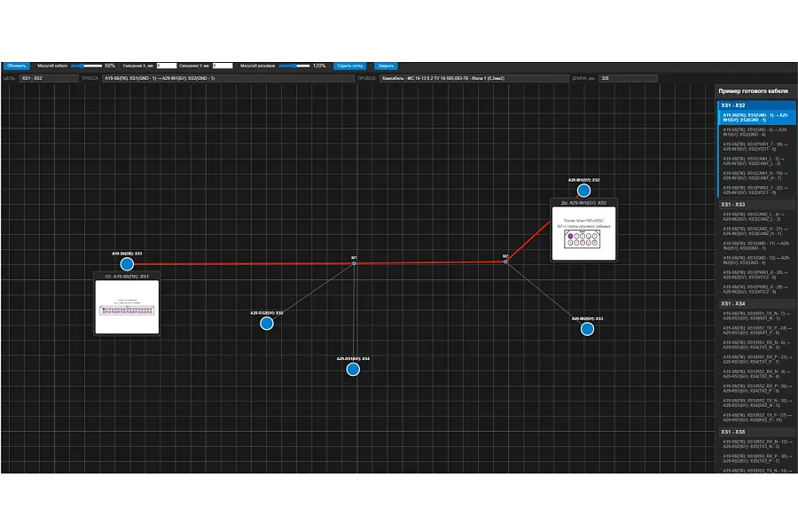Select the A29-IN2(БУ): XS3 connector node
Screen dimensions: 798x532
coord(587,329)
